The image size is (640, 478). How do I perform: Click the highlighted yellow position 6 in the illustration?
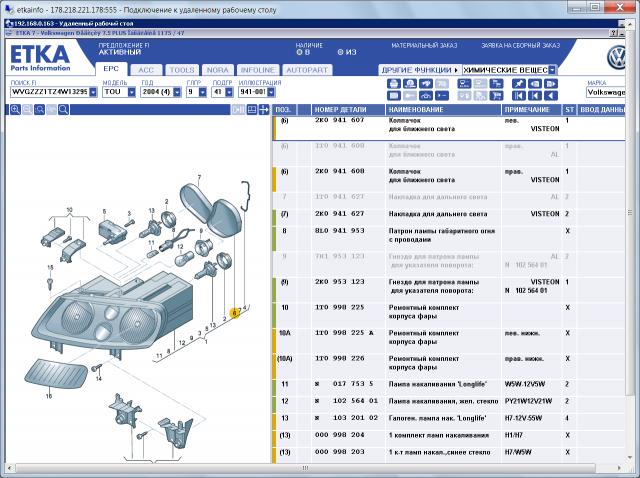point(235,313)
